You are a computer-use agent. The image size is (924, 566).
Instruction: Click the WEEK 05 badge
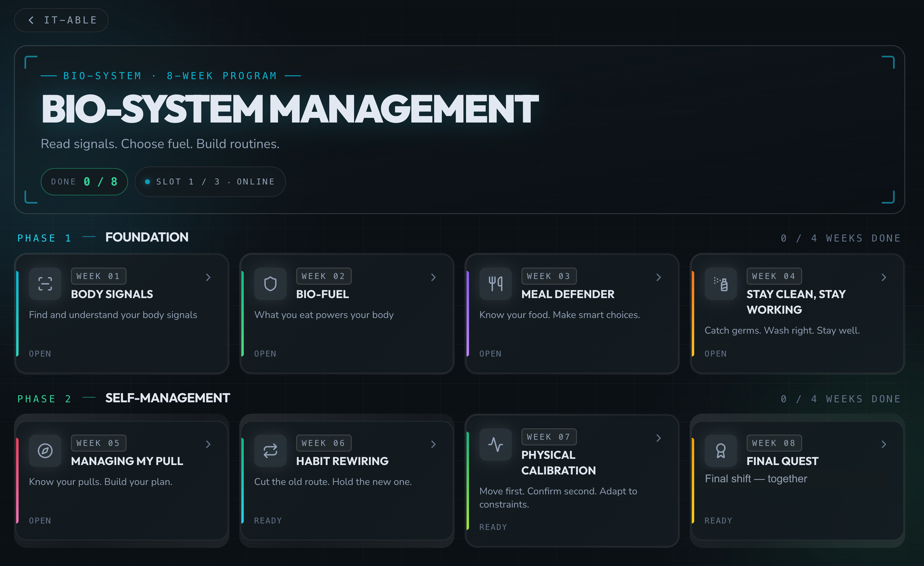pyautogui.click(x=99, y=443)
